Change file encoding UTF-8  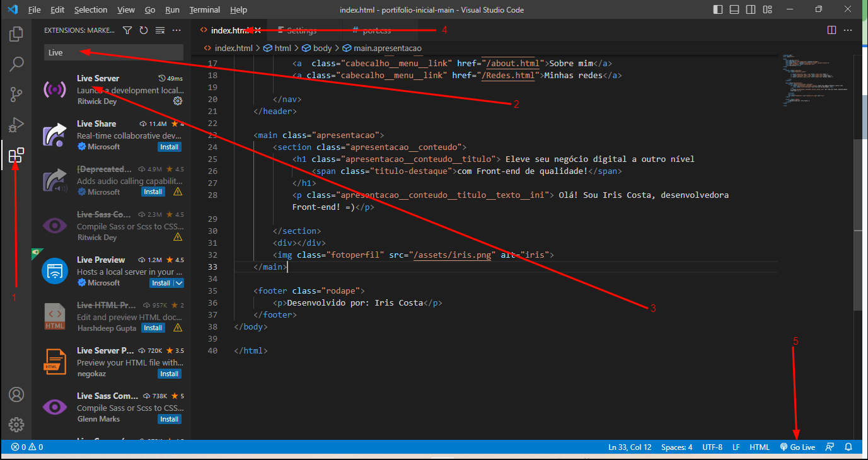[712, 447]
